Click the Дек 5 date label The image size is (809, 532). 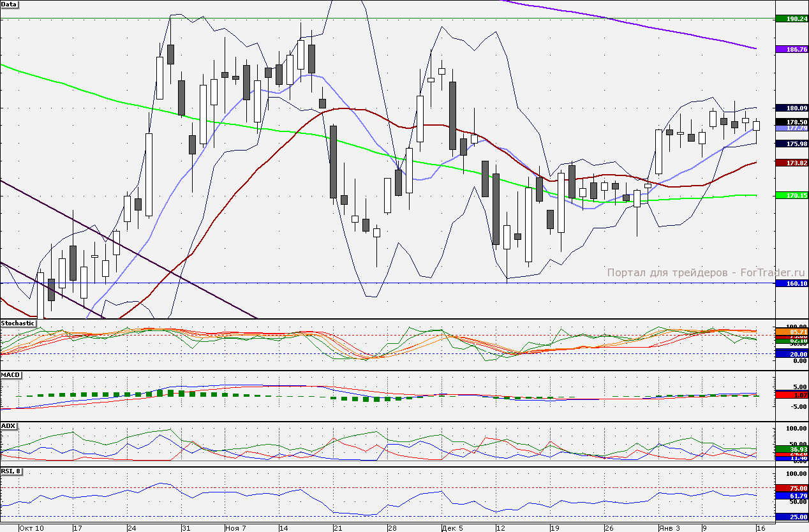(452, 528)
